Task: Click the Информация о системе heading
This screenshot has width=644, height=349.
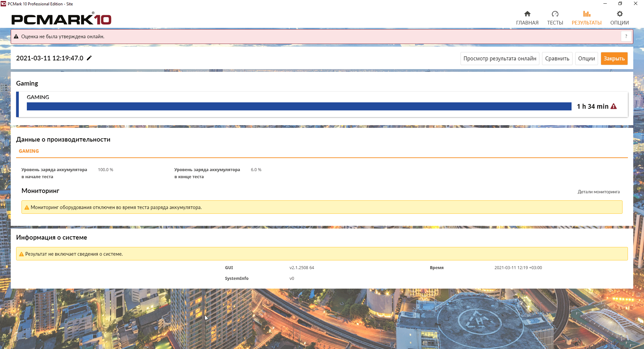Action: [x=52, y=237]
